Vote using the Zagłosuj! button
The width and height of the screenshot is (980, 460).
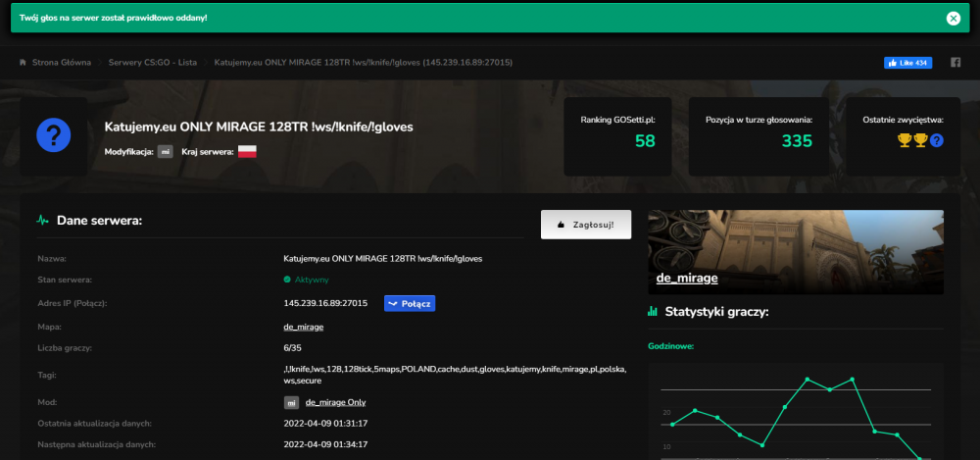coord(586,225)
